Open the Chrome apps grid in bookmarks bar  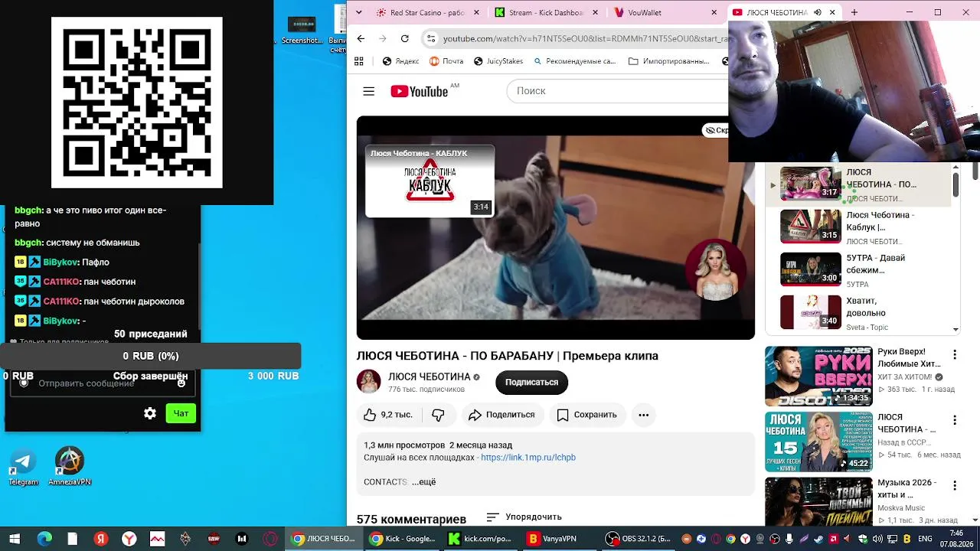(359, 61)
